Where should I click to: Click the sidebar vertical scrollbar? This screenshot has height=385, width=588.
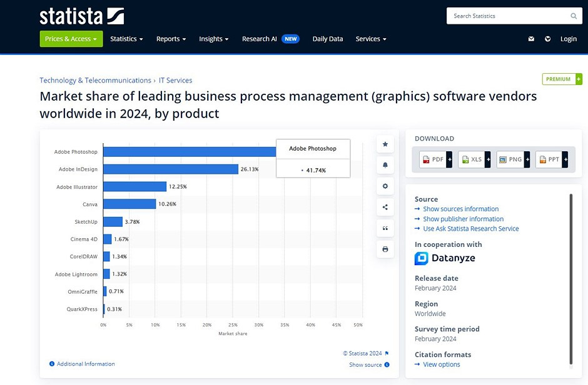pyautogui.click(x=570, y=279)
